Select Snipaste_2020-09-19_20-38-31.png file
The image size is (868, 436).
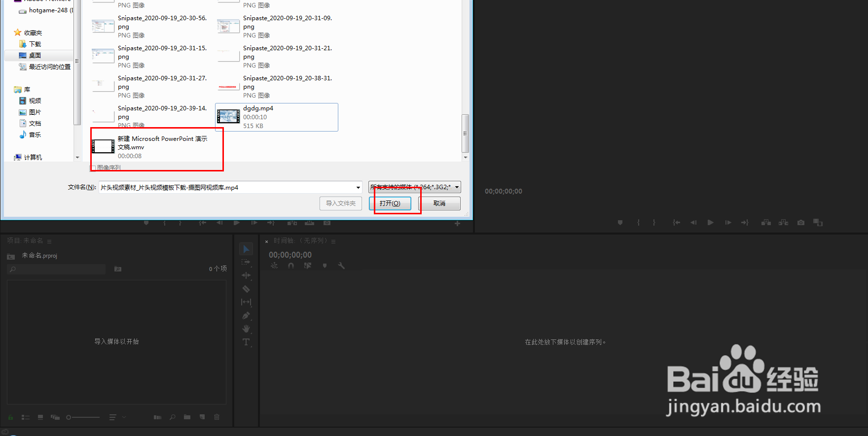(276, 87)
